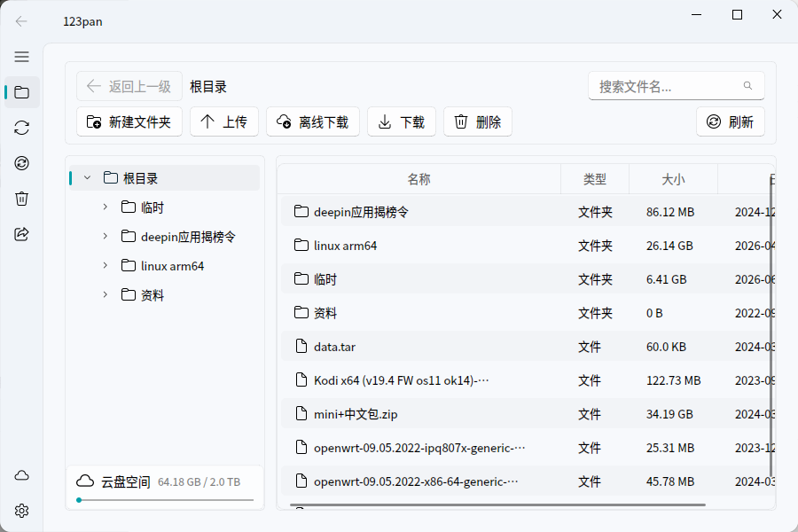The width and height of the screenshot is (798, 532).
Task: Click the data.tar file icon
Action: 301,347
